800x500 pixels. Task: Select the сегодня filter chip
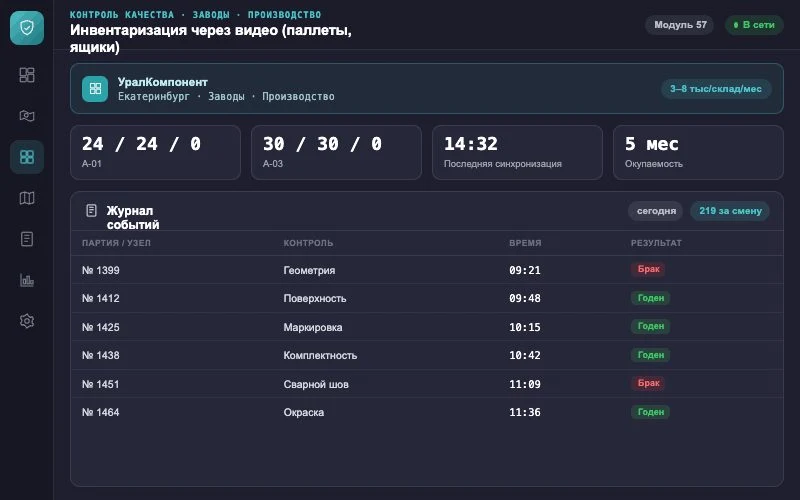[x=656, y=211]
